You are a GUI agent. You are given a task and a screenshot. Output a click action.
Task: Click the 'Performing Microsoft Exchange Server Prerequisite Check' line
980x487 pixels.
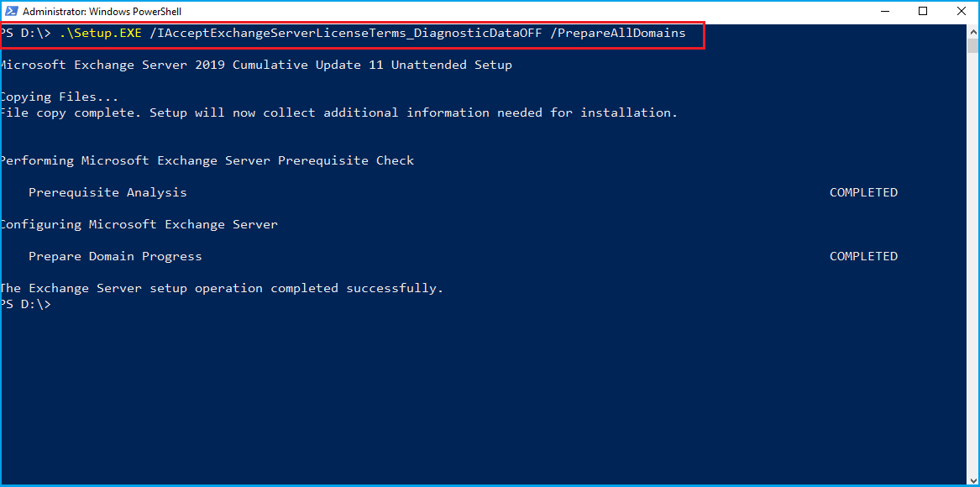(x=207, y=160)
